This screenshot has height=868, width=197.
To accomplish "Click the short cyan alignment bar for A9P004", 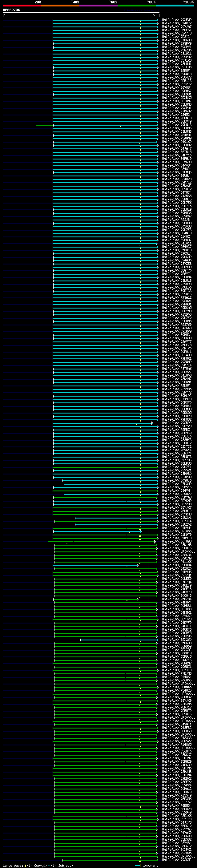I will coord(96,565).
